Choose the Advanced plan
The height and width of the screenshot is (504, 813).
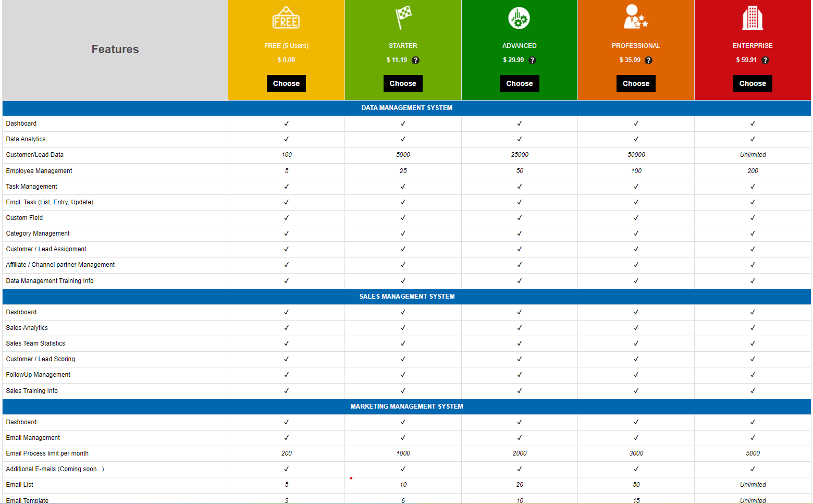coord(520,83)
